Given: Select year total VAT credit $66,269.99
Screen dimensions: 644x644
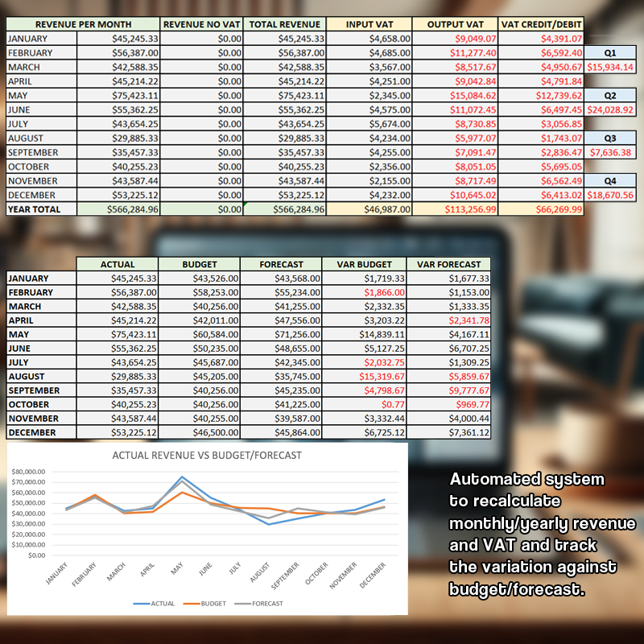Looking at the screenshot, I should tap(541, 209).
